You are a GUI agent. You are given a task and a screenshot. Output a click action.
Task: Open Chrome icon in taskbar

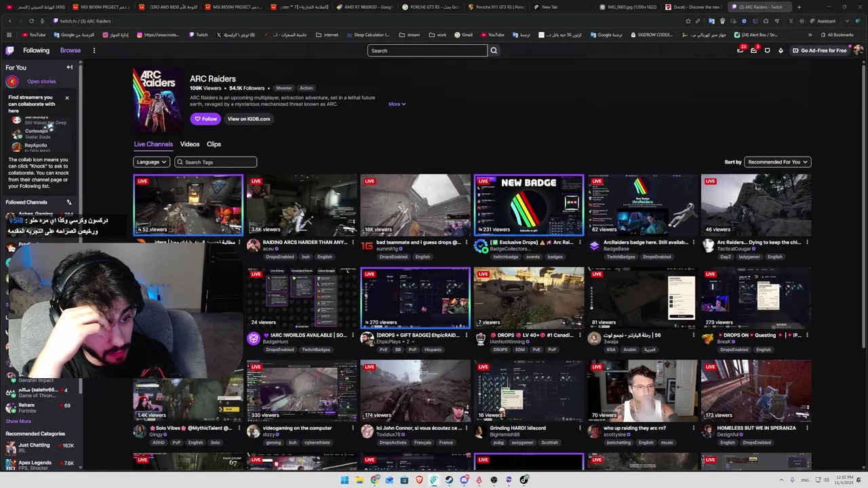[374, 480]
